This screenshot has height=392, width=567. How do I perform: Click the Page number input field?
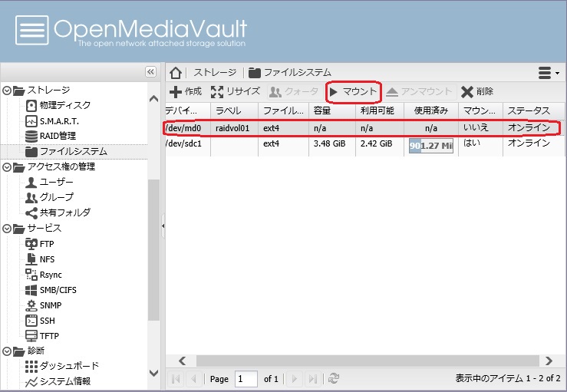click(246, 379)
